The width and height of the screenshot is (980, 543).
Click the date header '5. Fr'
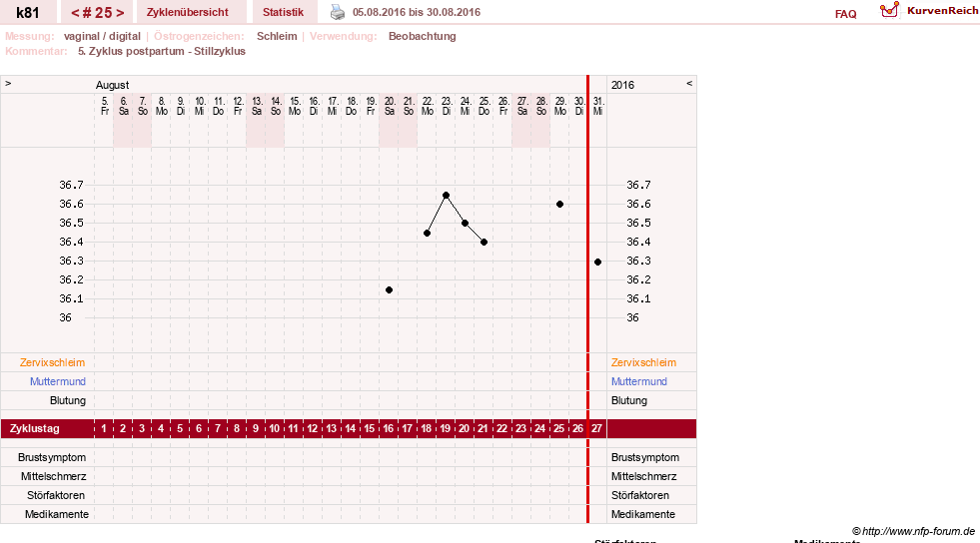click(x=104, y=106)
